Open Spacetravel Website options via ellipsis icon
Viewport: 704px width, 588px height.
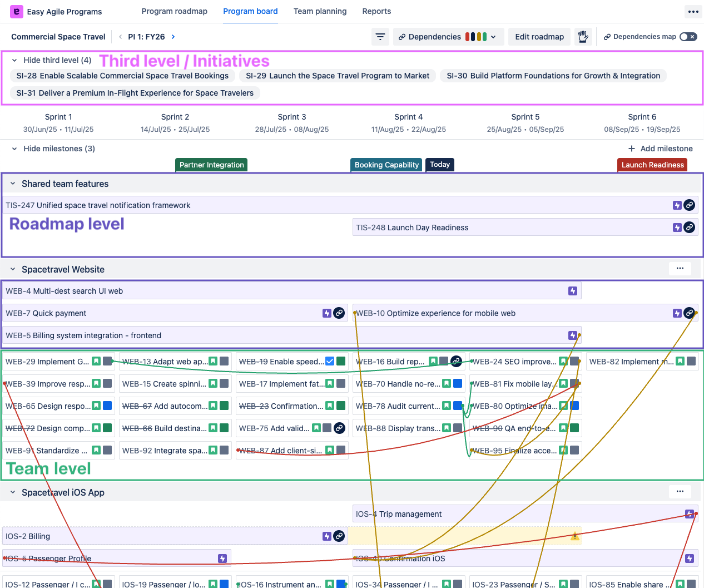[680, 268]
